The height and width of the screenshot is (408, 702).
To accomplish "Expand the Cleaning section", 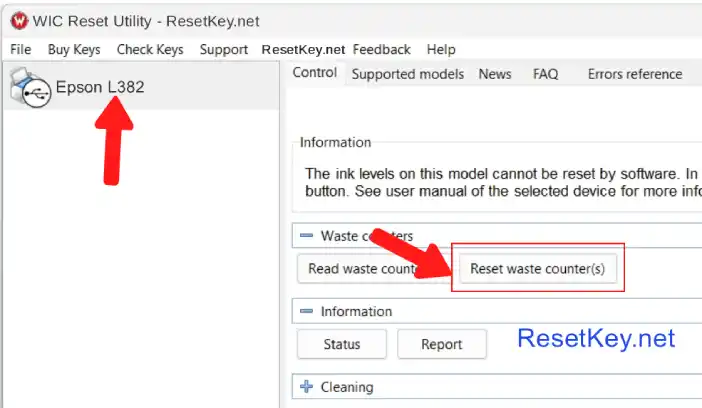I will tap(306, 387).
